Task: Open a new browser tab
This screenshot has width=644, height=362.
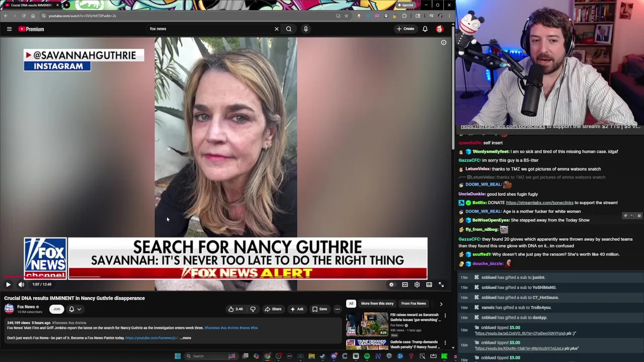Action: (x=66, y=5)
